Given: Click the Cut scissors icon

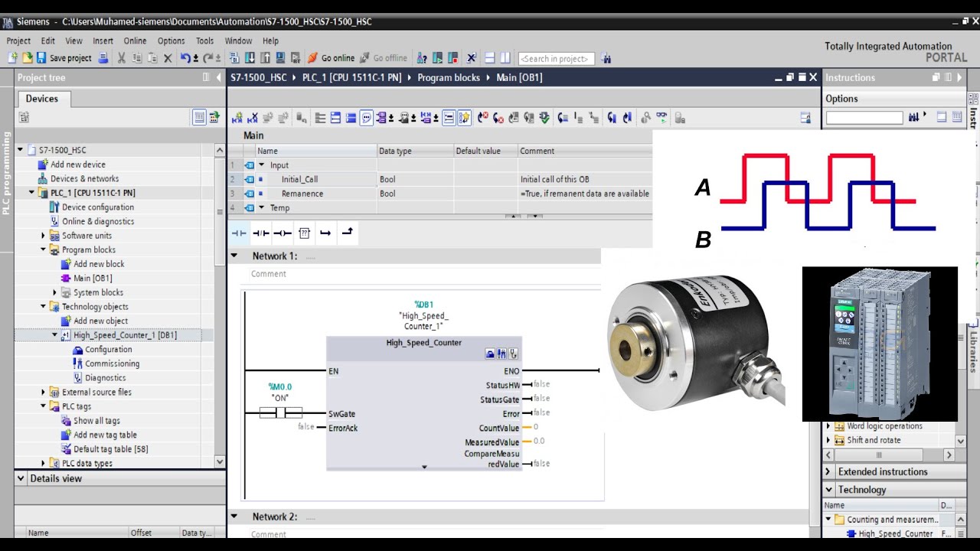Looking at the screenshot, I should pos(121,58).
